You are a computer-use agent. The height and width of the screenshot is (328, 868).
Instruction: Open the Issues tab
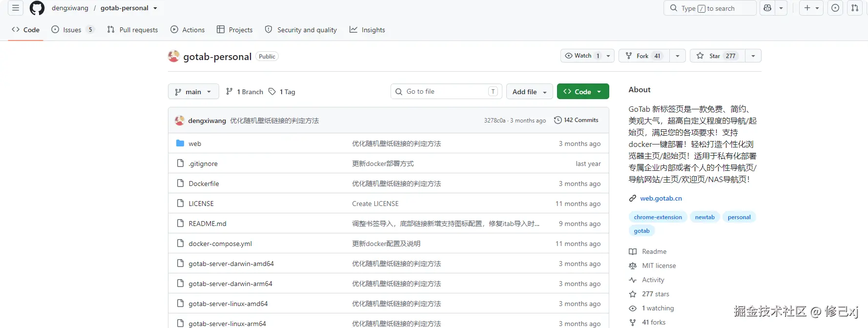click(x=72, y=30)
